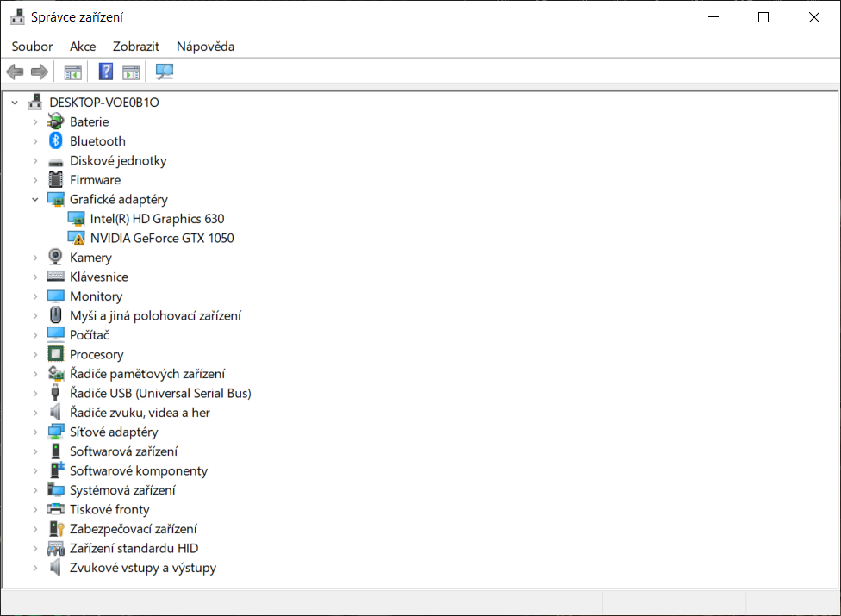
Task: Expand the Monitory category
Action: (35, 296)
